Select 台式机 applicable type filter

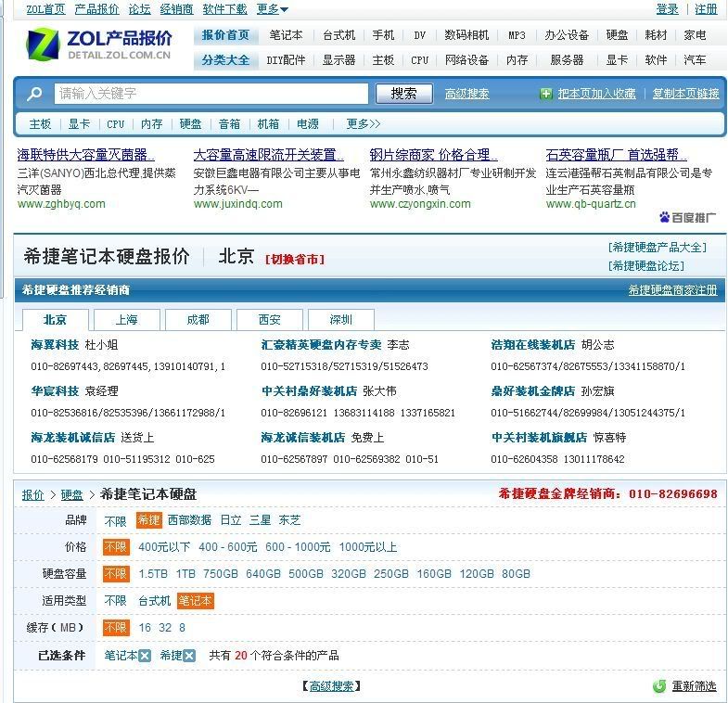[155, 601]
